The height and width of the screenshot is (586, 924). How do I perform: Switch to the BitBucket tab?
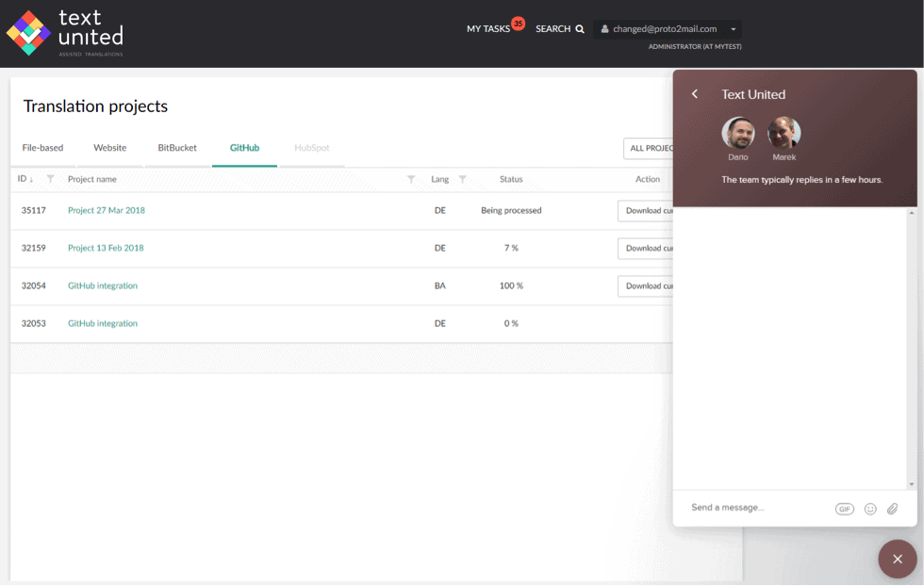coord(177,148)
